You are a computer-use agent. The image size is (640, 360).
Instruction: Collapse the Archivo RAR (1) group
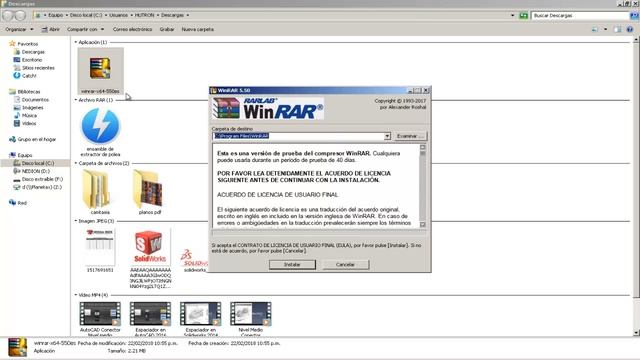[x=76, y=100]
